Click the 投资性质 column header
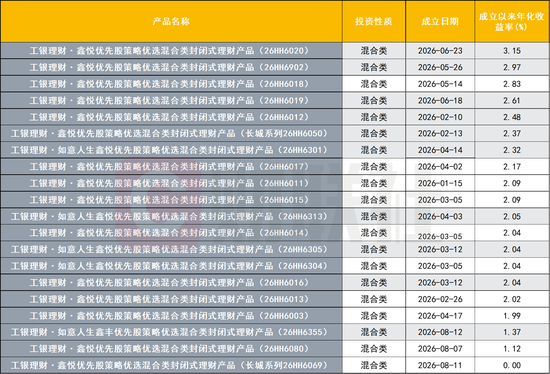This screenshot has width=550, height=374. 374,21
